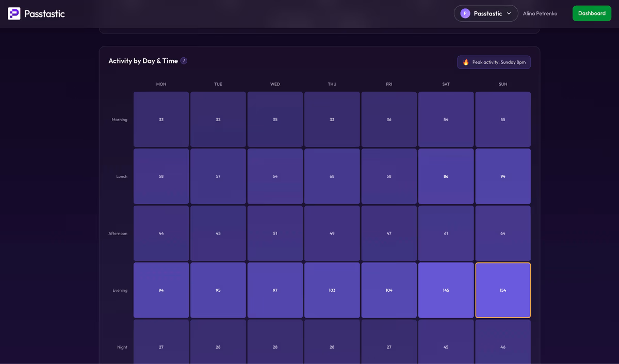Select the Saturday Morning cell showing 54
This screenshot has height=364, width=619.
point(446,120)
